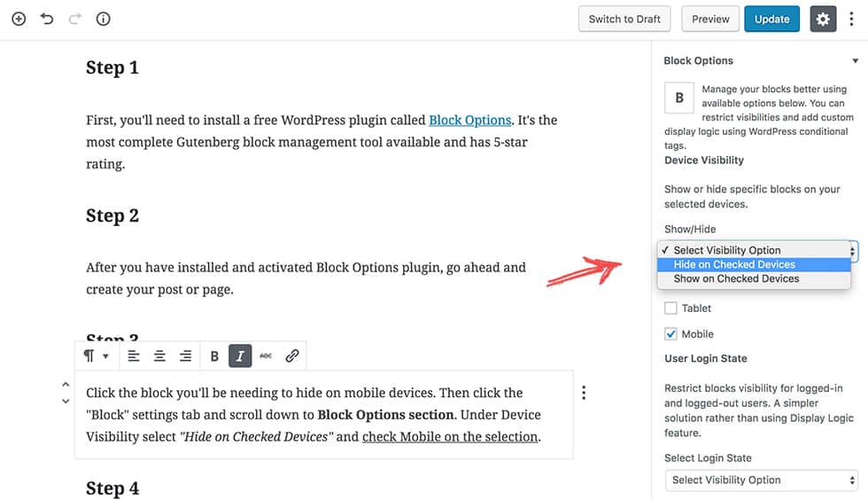Move the block up
This screenshot has width=868, height=500.
66,384
